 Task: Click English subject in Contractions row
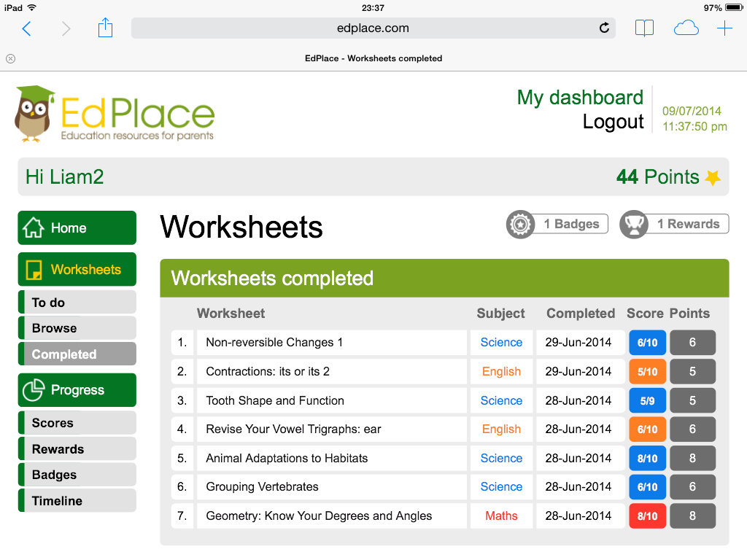click(x=501, y=371)
